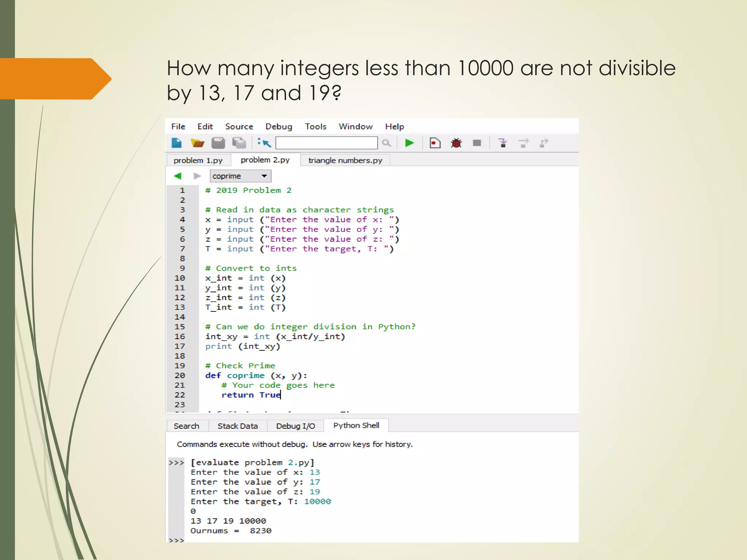Go forward with gray right arrow

tap(197, 176)
